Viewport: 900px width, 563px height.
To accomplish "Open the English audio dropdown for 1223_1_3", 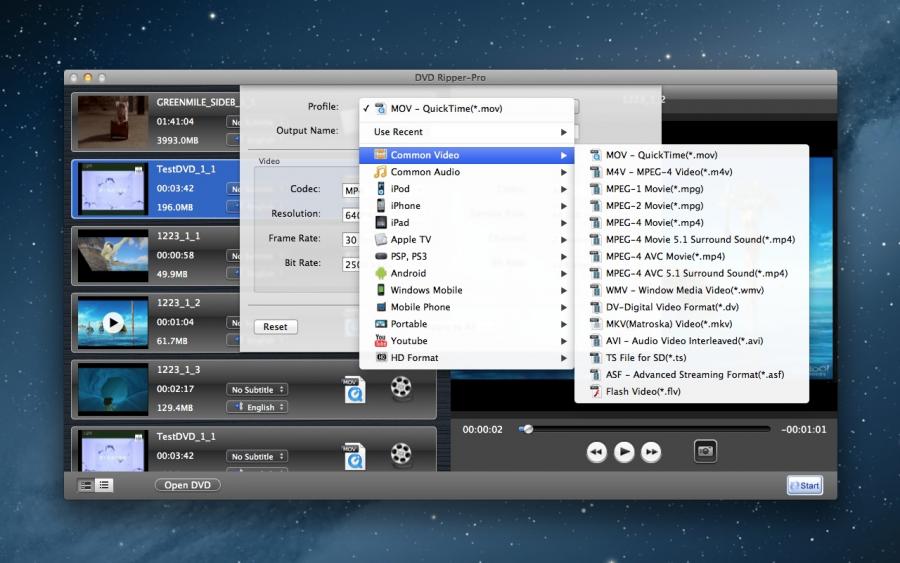I will (257, 407).
